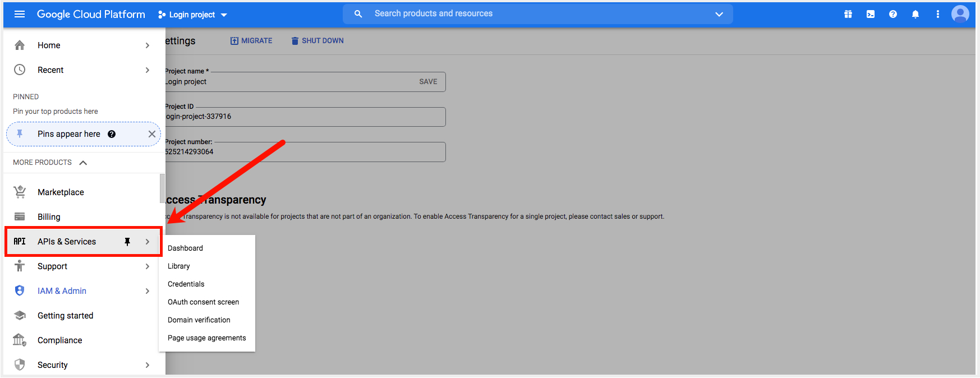
Task: Unpin APIs & Services with pin icon
Action: click(127, 242)
